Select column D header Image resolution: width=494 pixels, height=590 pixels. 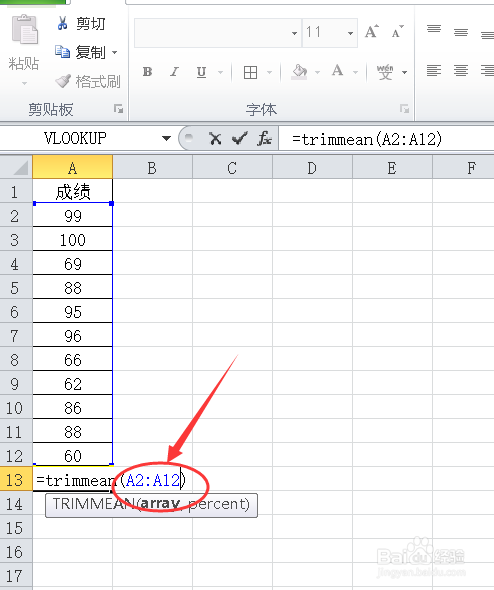click(x=312, y=167)
